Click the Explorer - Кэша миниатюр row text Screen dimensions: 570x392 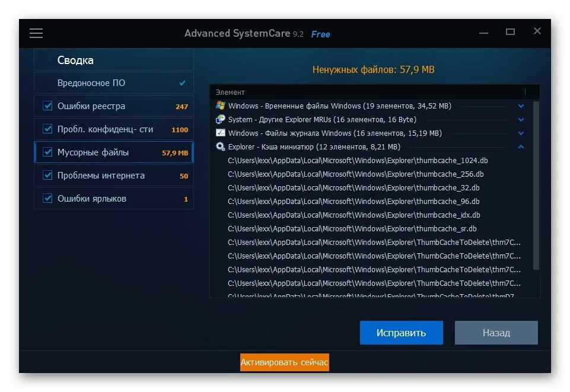click(x=314, y=146)
